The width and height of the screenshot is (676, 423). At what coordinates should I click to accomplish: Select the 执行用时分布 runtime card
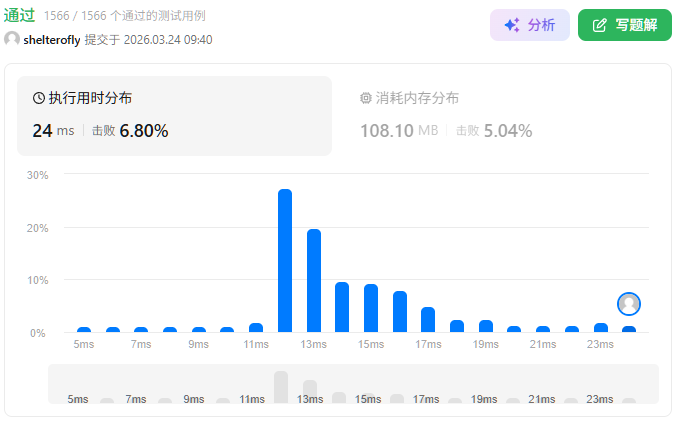[x=174, y=116]
